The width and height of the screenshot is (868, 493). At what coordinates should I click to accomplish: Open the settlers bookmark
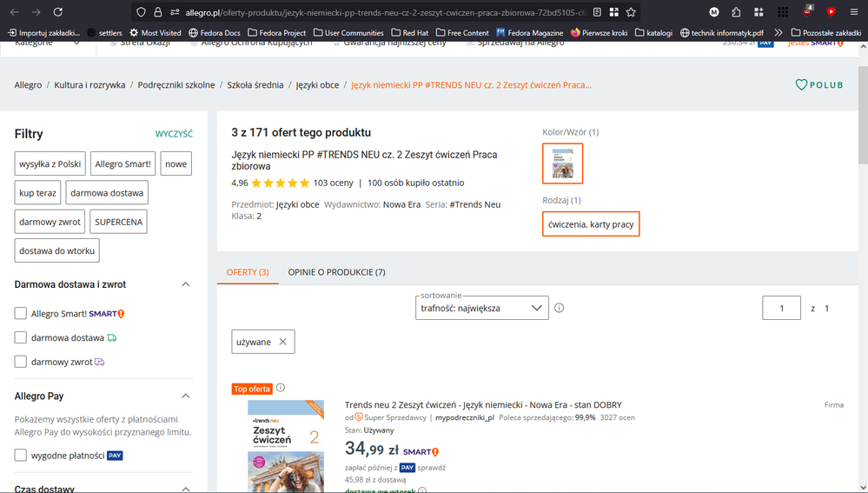pyautogui.click(x=104, y=33)
